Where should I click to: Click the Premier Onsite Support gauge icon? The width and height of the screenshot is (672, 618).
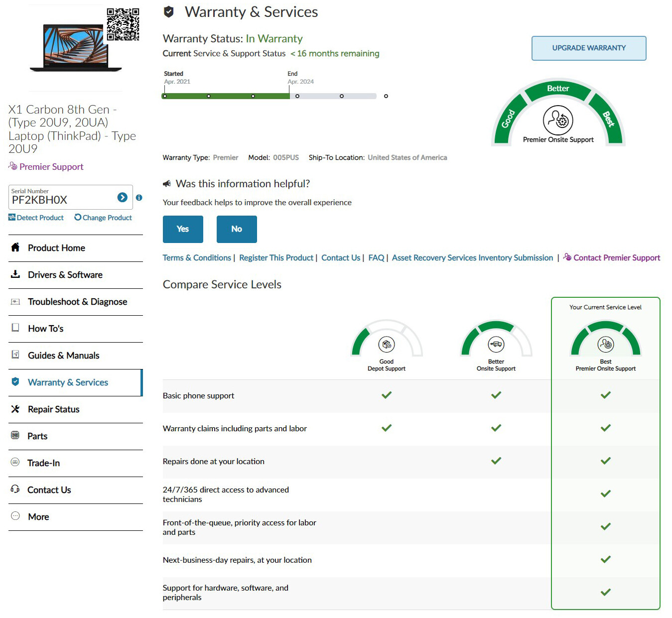558,120
